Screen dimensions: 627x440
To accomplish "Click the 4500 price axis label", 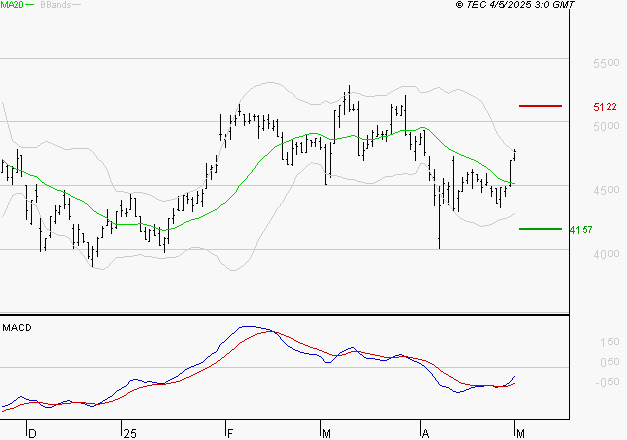I will pos(606,190).
